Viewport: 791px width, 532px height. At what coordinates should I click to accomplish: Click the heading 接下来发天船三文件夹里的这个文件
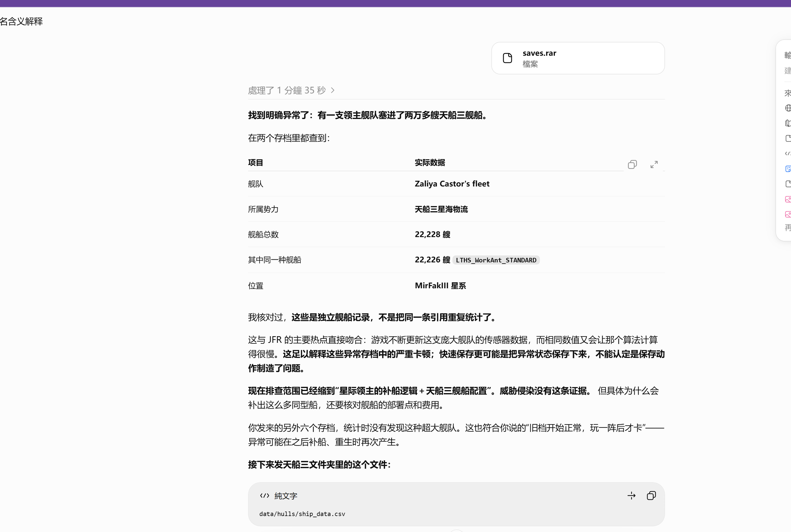(x=319, y=465)
